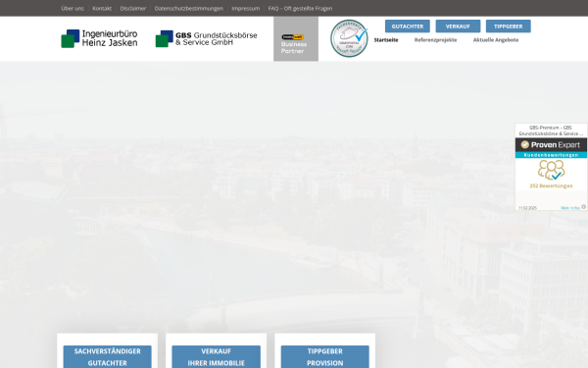Open Datenschutzbestimmungen in top bar
The height and width of the screenshot is (368, 588).
click(188, 8)
